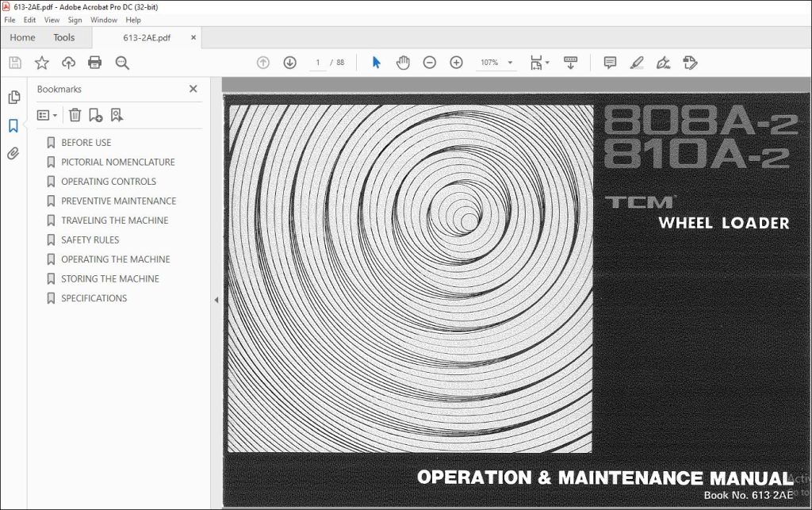812x510 pixels.
Task: Jump to OPERATING CONTROLS bookmark
Action: coord(109,182)
